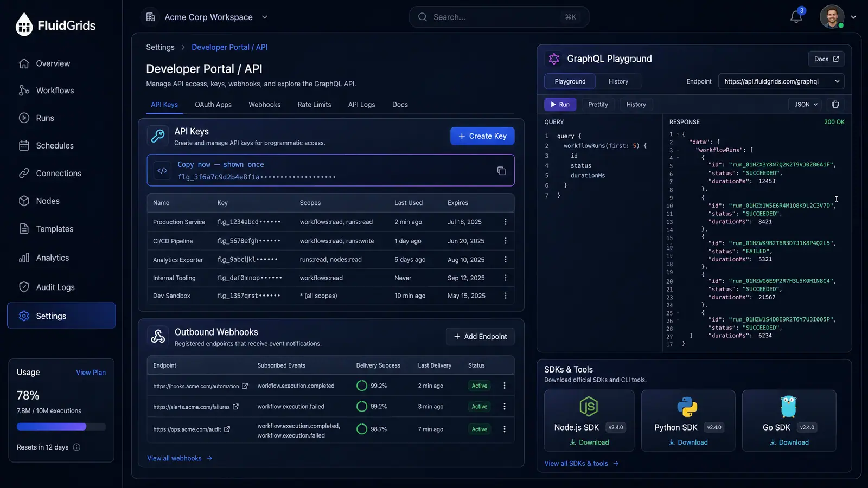The width and height of the screenshot is (868, 488).
Task: Open the API Logs tab
Action: [x=362, y=105]
